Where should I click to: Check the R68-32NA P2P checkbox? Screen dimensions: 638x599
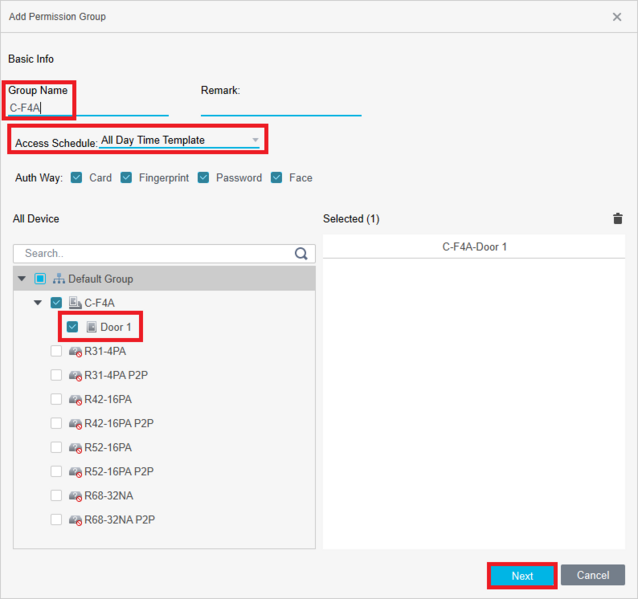[56, 519]
